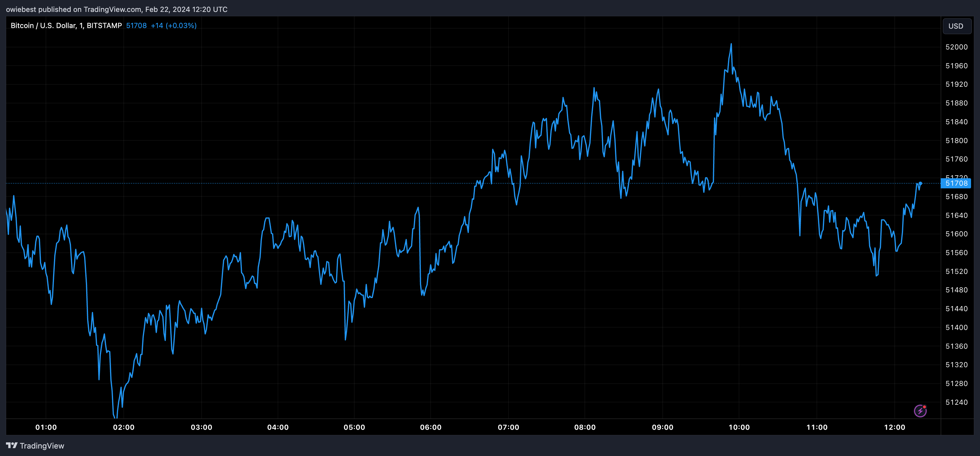Click the 07:00 time axis label
This screenshot has width=980, height=456.
tap(508, 427)
